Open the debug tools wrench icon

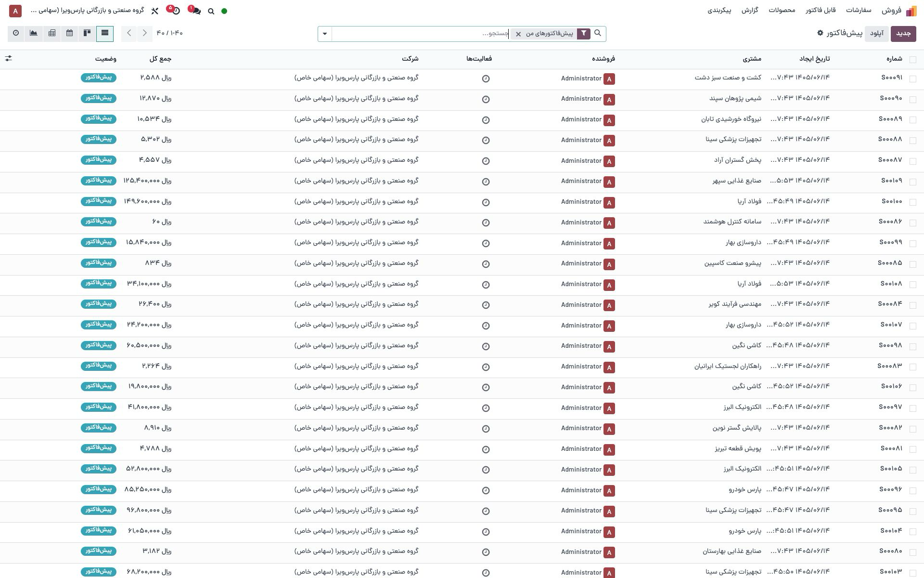(x=154, y=11)
